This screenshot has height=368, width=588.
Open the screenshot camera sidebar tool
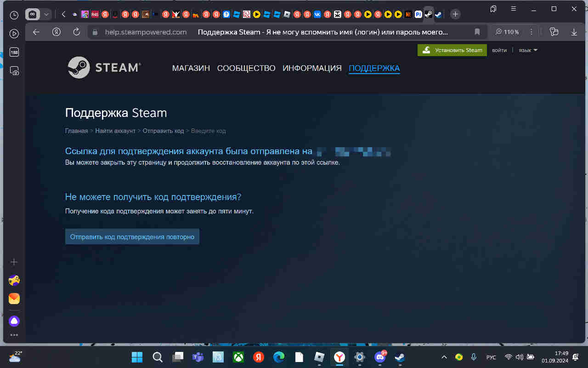tap(14, 71)
